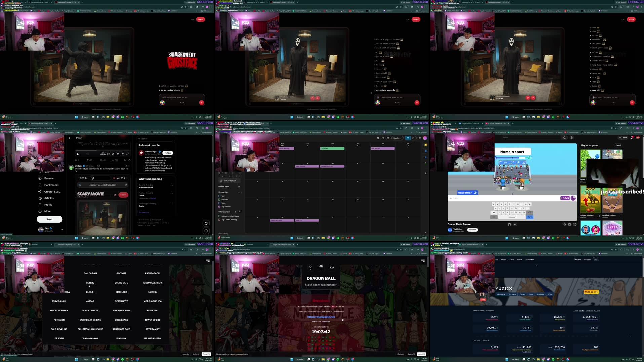
Task: Open the Yugi account options dots on X
Action: [x=62, y=230]
